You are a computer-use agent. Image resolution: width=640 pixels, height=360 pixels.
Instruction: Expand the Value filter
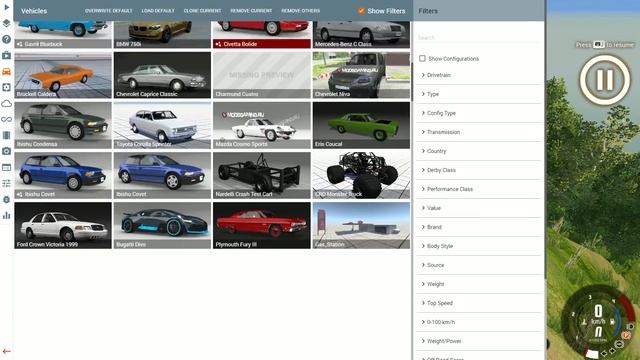pyautogui.click(x=479, y=208)
